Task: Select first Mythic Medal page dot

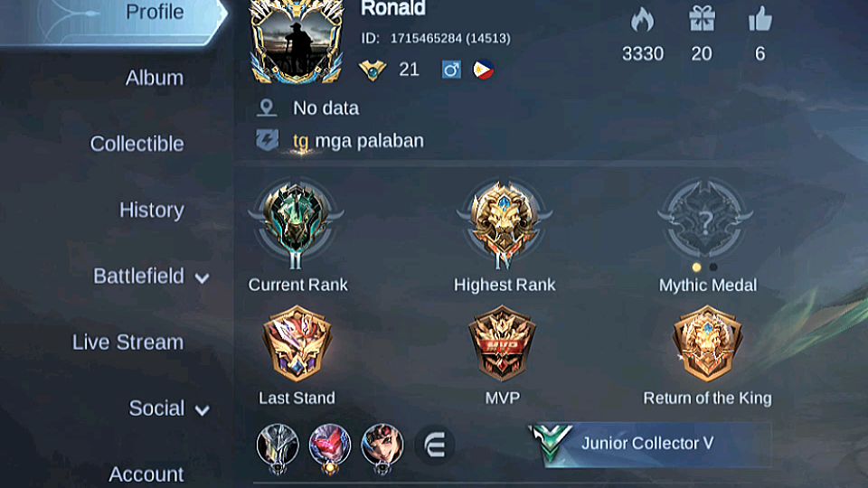Action: point(696,267)
